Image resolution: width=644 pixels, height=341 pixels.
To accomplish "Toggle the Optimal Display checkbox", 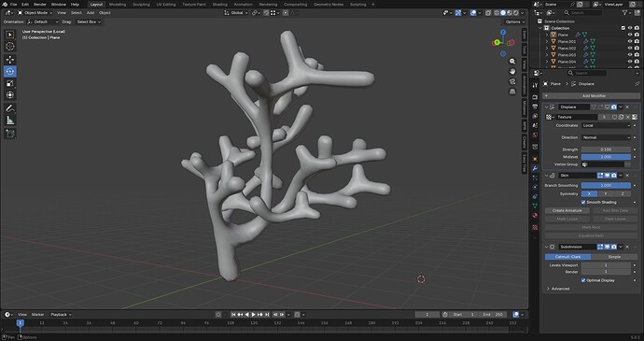I will tap(583, 280).
